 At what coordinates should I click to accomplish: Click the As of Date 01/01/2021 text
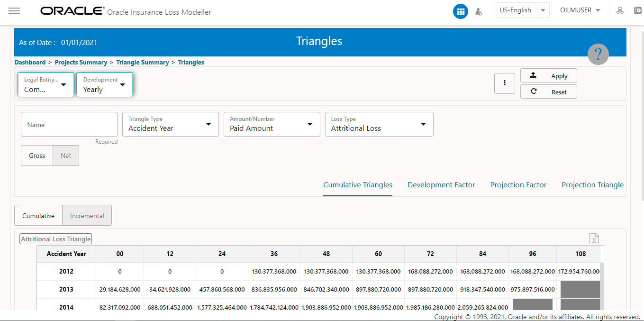coord(58,43)
